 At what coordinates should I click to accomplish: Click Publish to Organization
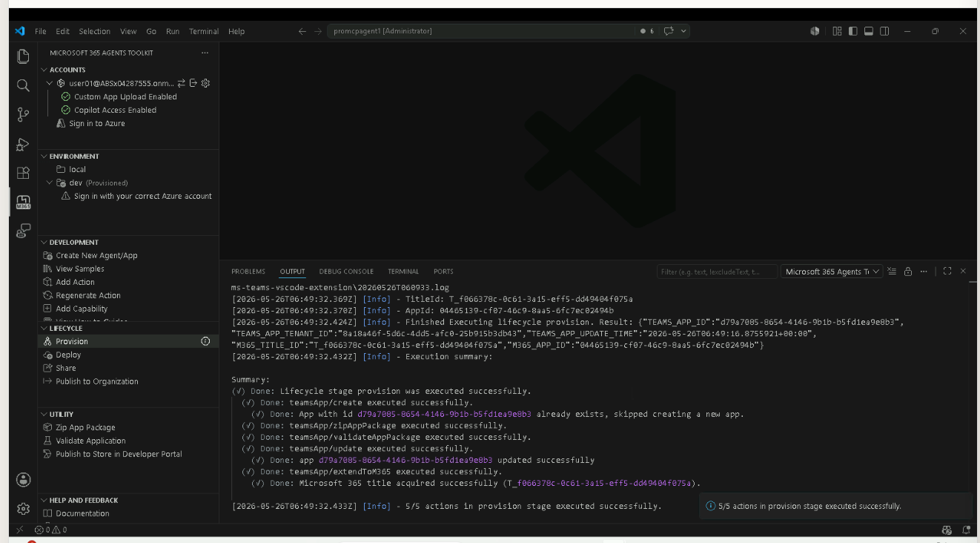pyautogui.click(x=97, y=381)
